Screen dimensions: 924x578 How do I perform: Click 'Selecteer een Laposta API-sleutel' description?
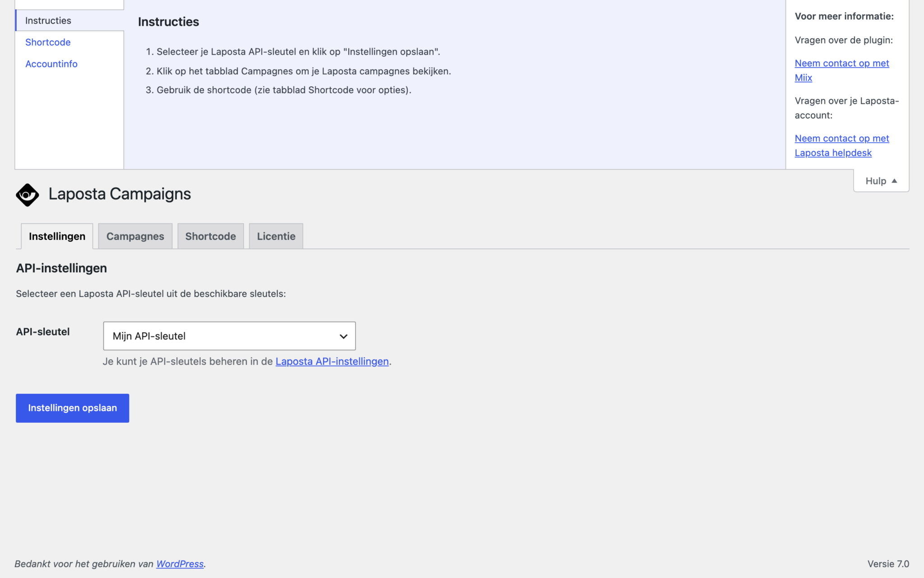(151, 294)
